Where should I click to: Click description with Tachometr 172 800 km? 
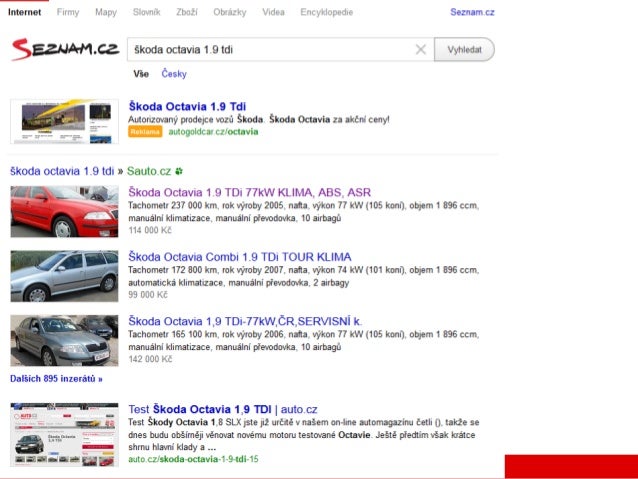(304, 276)
